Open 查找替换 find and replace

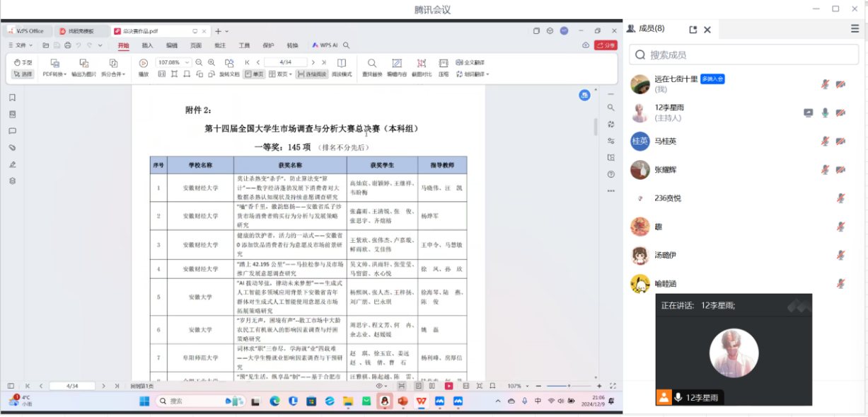point(372,64)
